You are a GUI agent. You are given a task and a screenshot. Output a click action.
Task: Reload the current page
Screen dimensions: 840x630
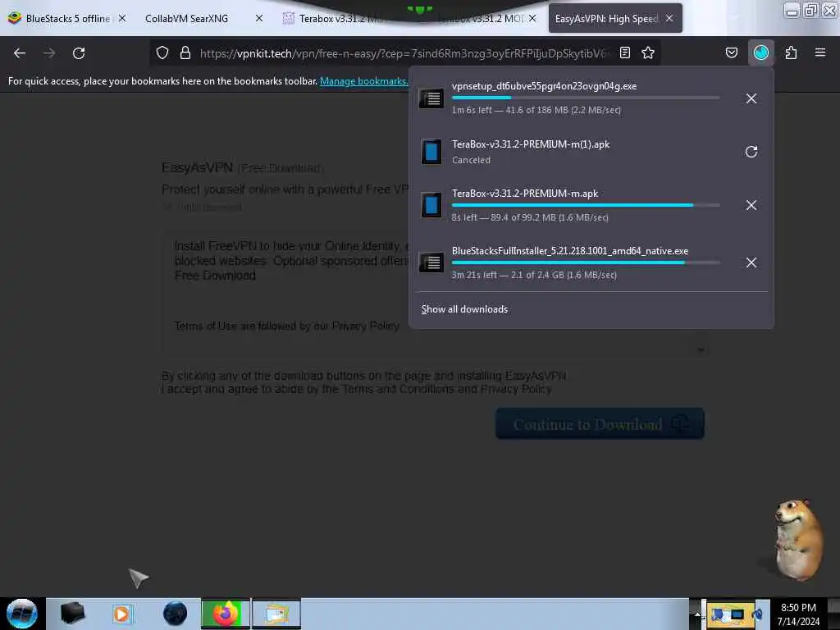79,53
